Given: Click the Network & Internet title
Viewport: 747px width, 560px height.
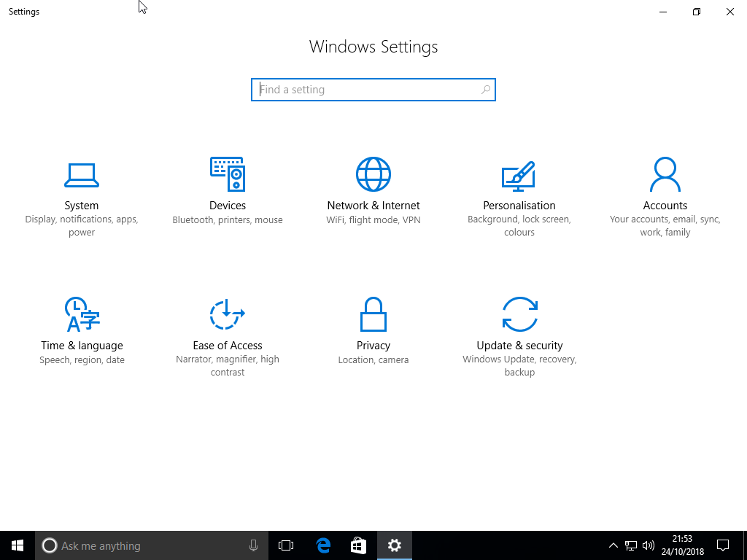Looking at the screenshot, I should click(x=373, y=205).
